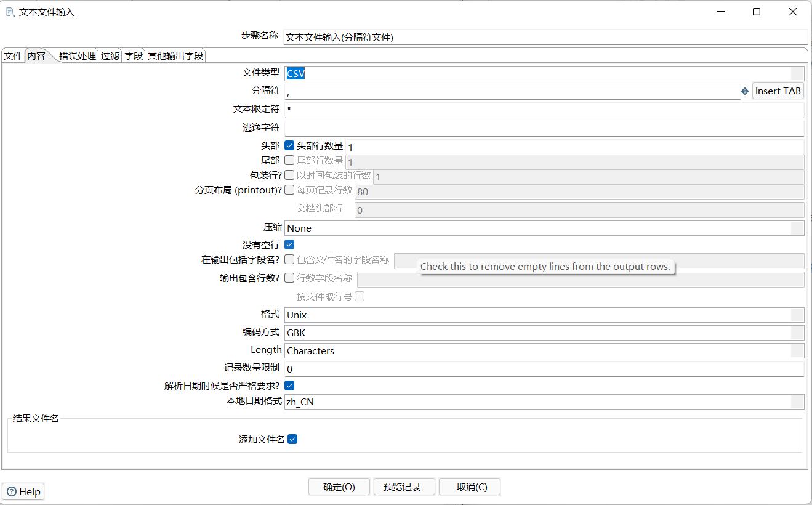Toggle the 尾部 footer checkbox
812x505 pixels.
pyautogui.click(x=289, y=160)
